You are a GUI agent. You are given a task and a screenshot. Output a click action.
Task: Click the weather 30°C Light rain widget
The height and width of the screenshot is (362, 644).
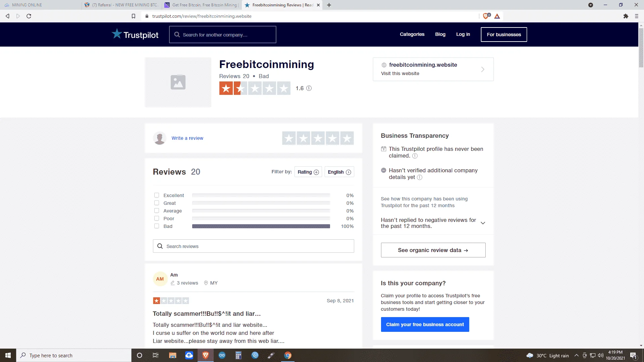coord(547,355)
